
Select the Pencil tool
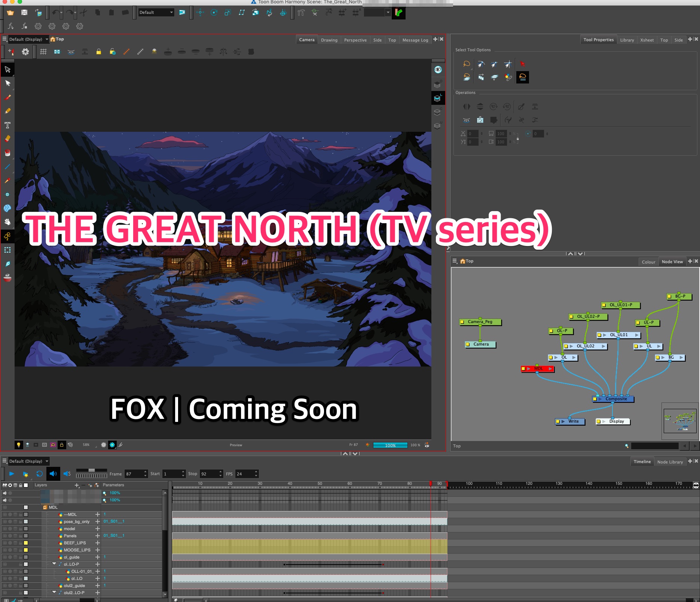7,111
